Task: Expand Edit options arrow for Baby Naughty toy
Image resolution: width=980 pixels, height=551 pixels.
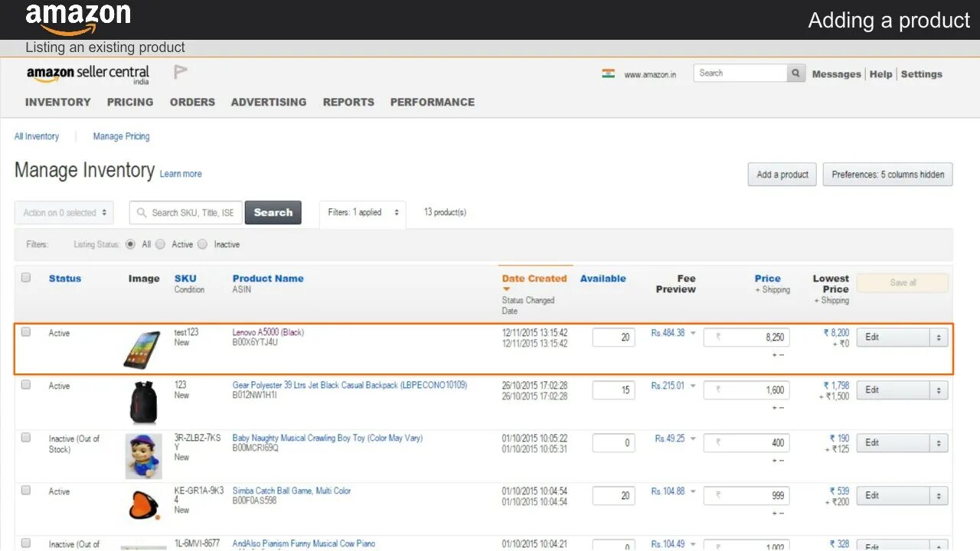Action: [x=939, y=443]
